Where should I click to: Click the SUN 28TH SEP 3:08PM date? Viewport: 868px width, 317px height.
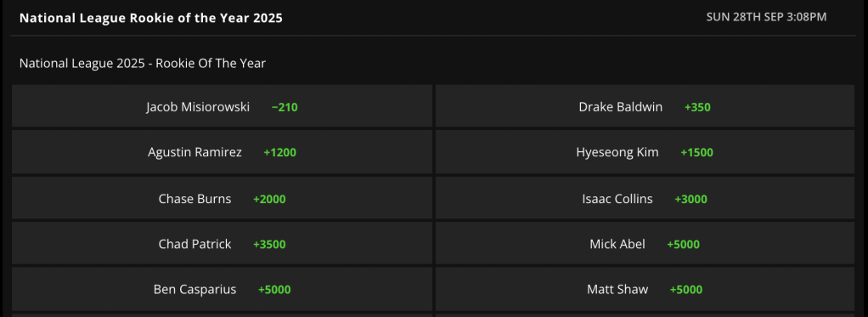tap(766, 17)
